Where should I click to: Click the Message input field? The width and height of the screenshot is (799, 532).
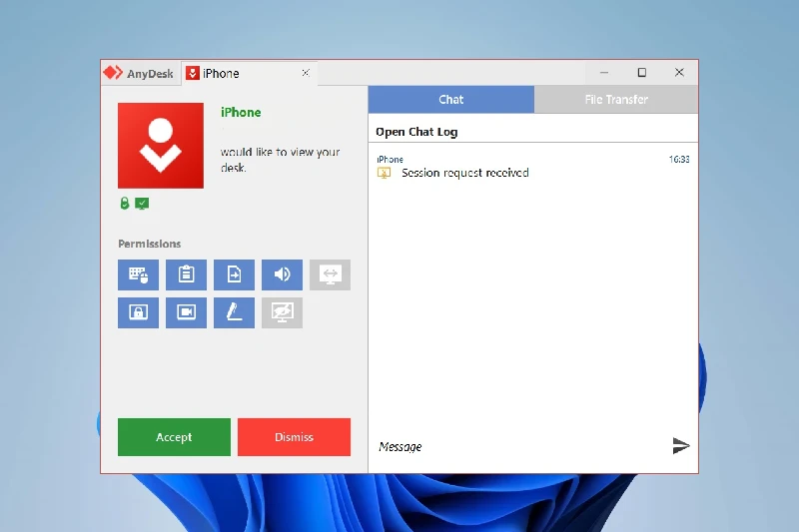[x=519, y=446]
